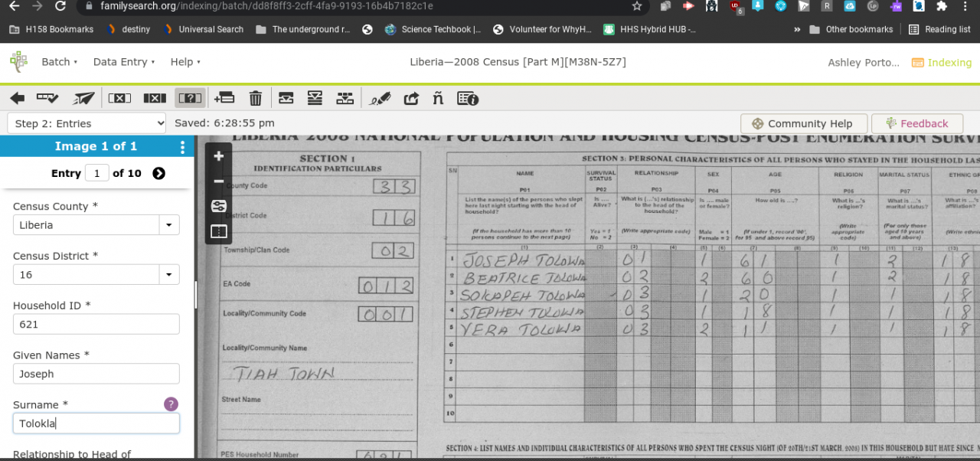Image resolution: width=980 pixels, height=461 pixels.
Task: Open the Data Entry menu
Action: [x=124, y=62]
